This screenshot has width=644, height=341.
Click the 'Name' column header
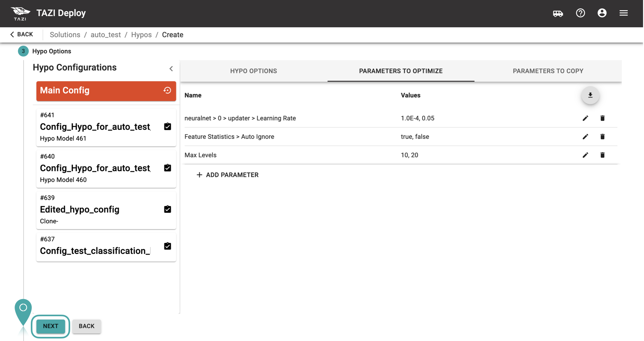click(193, 95)
